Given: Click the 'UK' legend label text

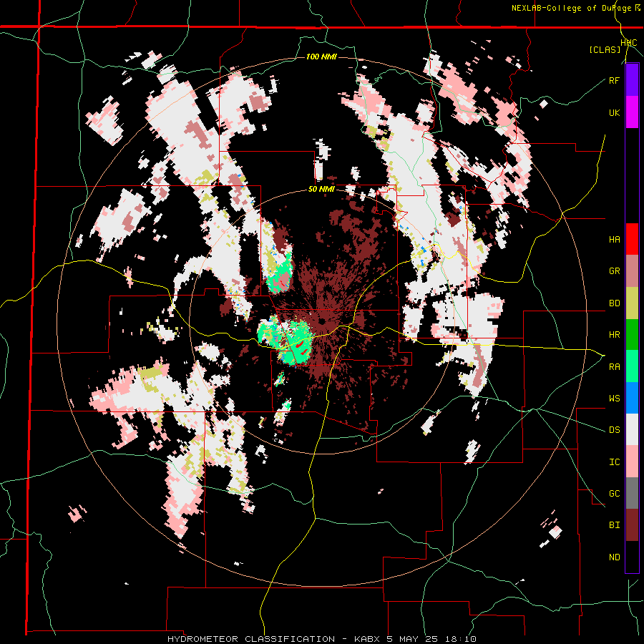Looking at the screenshot, I should click(x=615, y=113).
